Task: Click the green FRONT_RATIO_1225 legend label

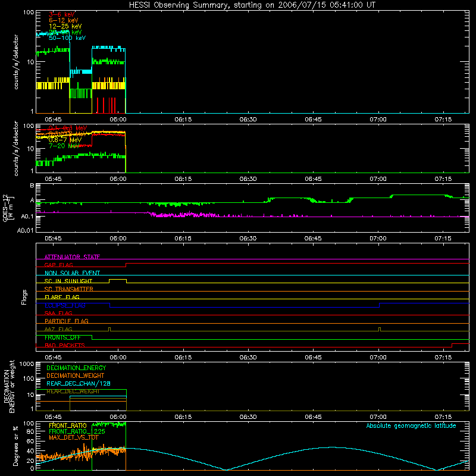Action: pos(77,431)
